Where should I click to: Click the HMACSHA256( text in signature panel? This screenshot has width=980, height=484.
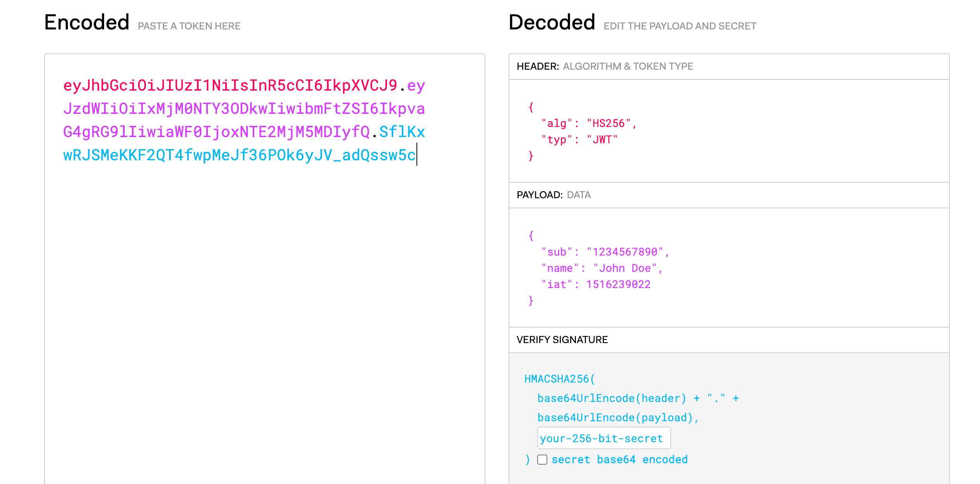[559, 379]
